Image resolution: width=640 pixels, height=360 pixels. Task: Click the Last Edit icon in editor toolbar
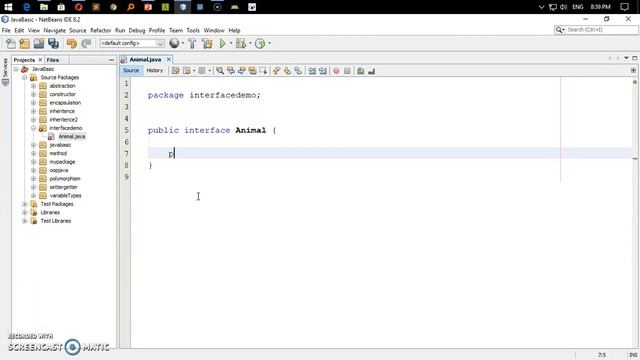point(176,71)
